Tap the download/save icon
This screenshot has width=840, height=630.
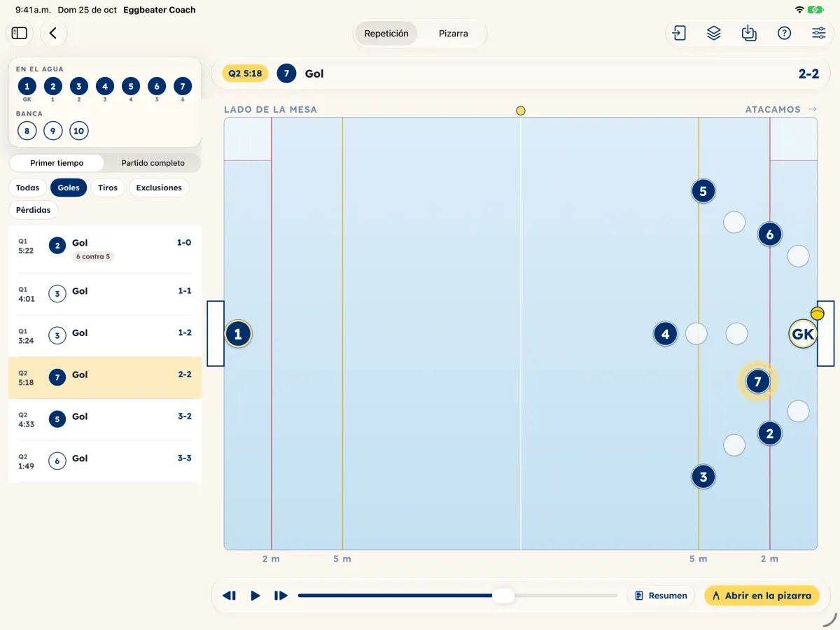[749, 33]
